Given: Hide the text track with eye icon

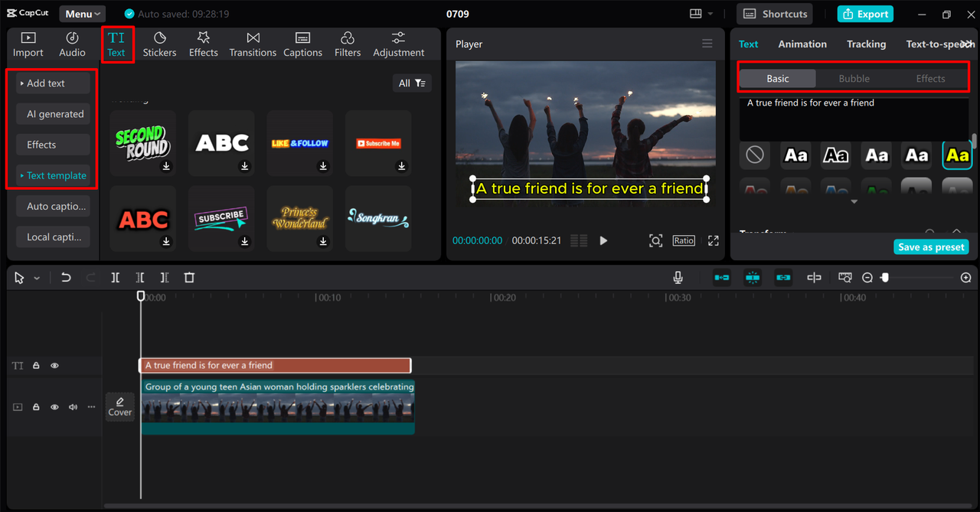Looking at the screenshot, I should (x=54, y=366).
